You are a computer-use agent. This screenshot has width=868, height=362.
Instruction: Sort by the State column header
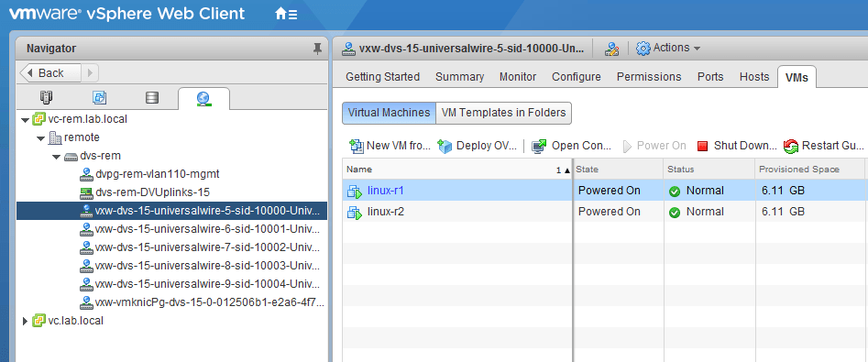(619, 170)
